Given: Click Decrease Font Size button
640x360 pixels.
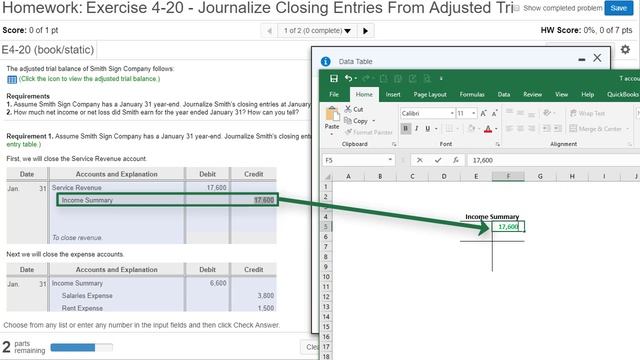Looking at the screenshot, I should (x=494, y=113).
